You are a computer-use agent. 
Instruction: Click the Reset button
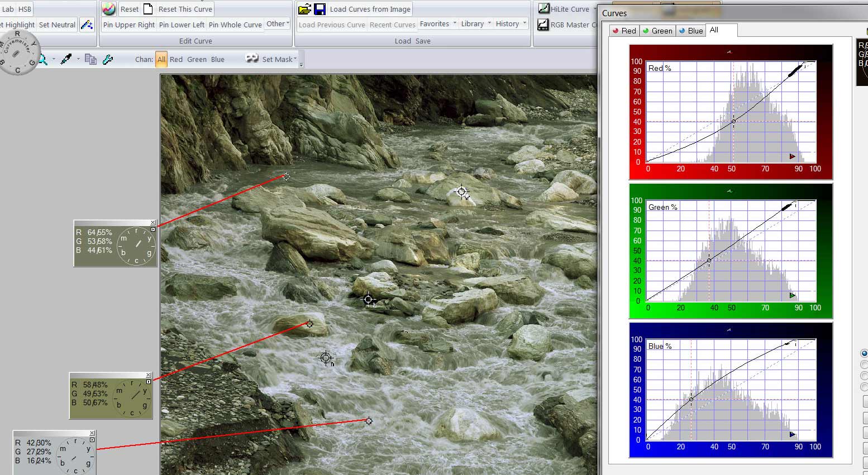130,9
